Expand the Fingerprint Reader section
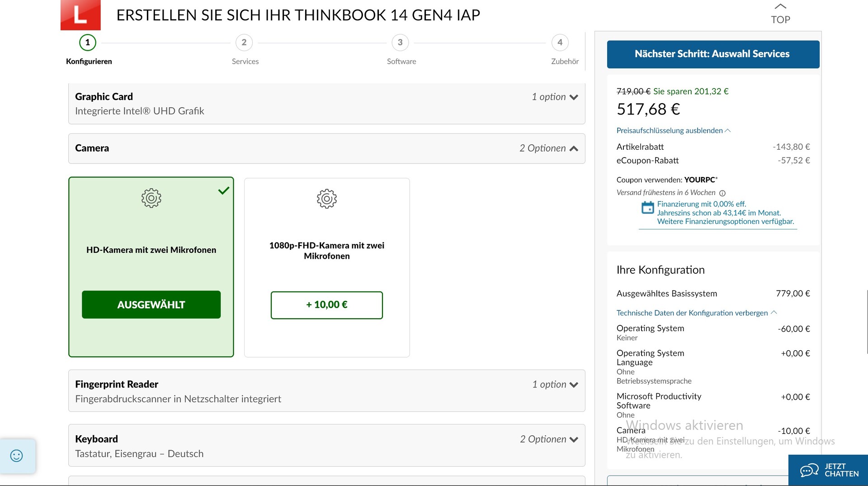The height and width of the screenshot is (486, 868). pyautogui.click(x=574, y=385)
